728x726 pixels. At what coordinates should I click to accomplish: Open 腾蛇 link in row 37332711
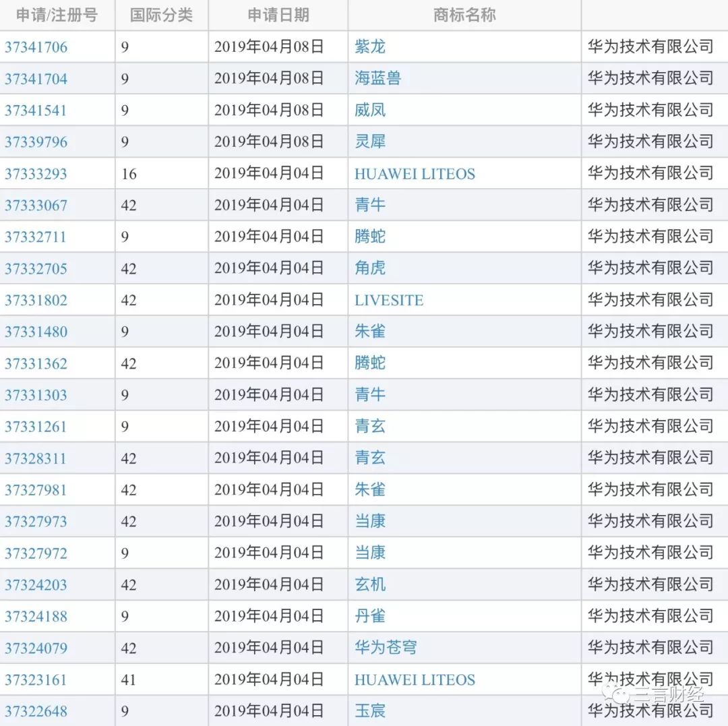tap(370, 237)
